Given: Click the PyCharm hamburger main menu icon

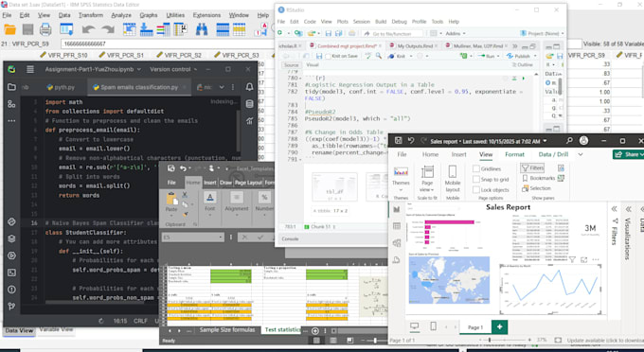Looking at the screenshot, I should click(30, 69).
